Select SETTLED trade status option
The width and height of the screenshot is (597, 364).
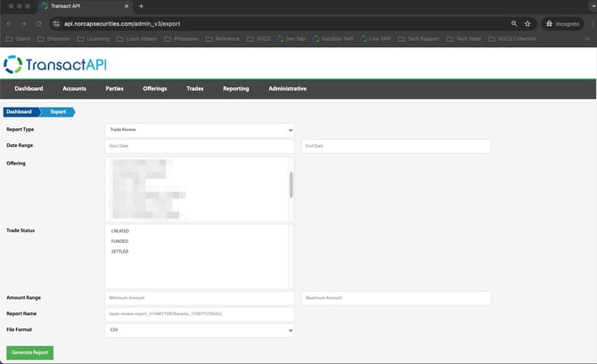click(120, 251)
